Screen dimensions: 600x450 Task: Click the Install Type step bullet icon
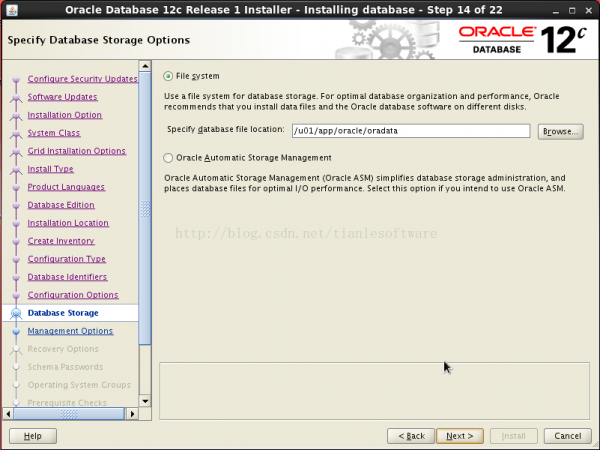click(16, 170)
